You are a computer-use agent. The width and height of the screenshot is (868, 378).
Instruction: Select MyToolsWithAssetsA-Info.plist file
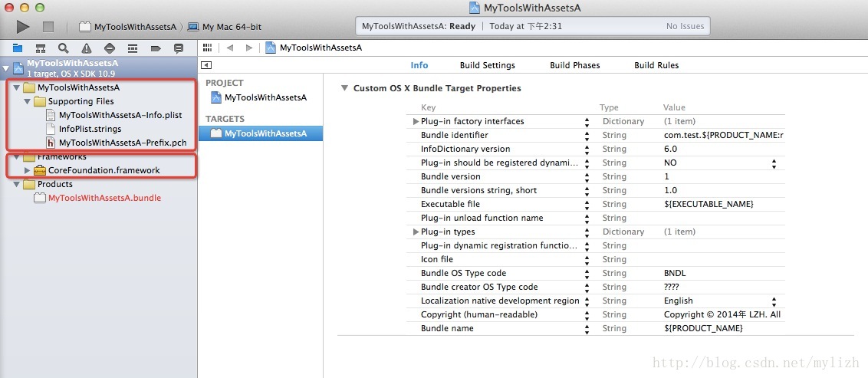tap(113, 115)
